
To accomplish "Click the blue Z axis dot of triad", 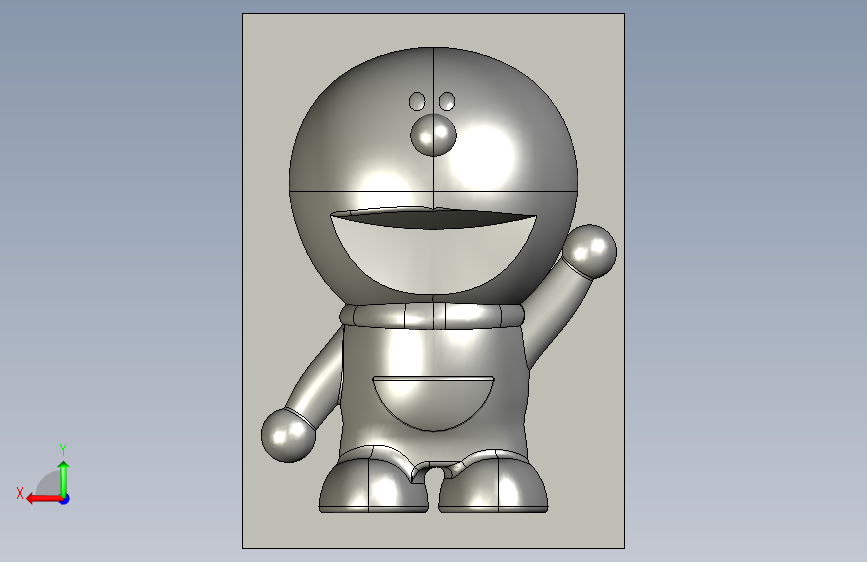I will [x=65, y=499].
